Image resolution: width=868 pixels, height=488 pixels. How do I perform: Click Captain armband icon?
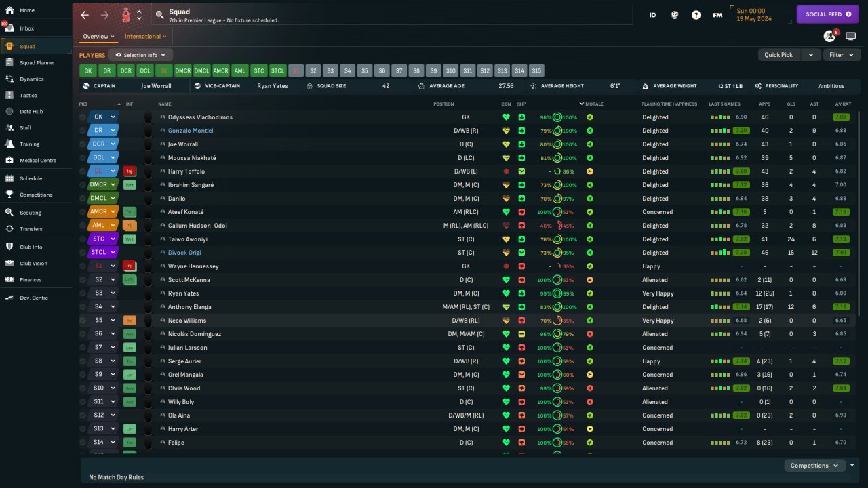(x=85, y=86)
